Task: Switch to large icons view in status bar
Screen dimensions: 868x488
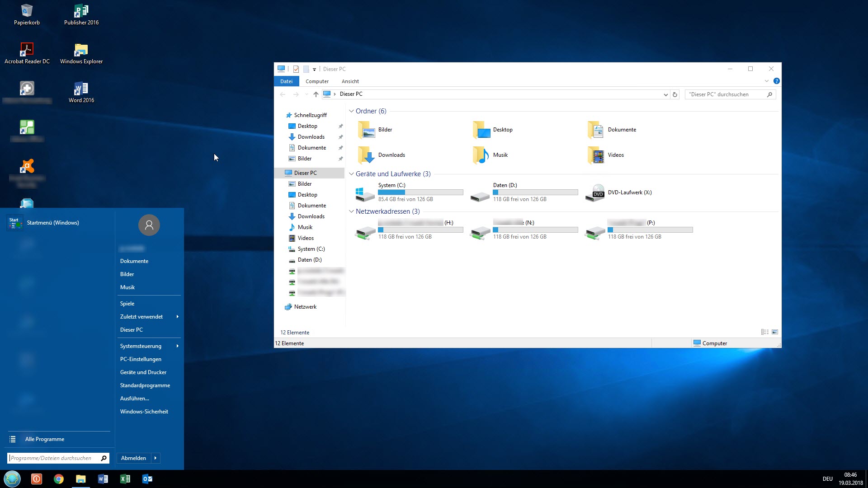Action: click(774, 332)
